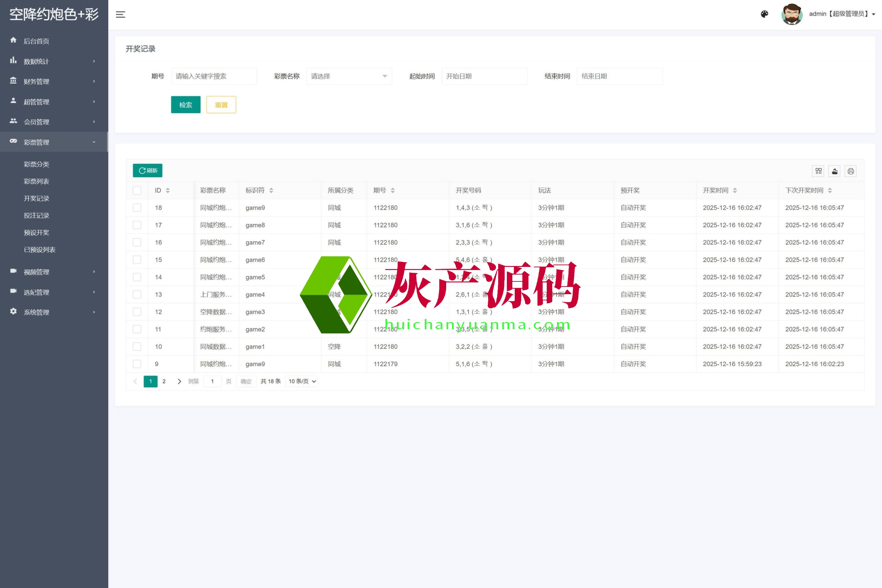Check the select-all header checkbox
The width and height of the screenshot is (882, 588).
(x=137, y=190)
